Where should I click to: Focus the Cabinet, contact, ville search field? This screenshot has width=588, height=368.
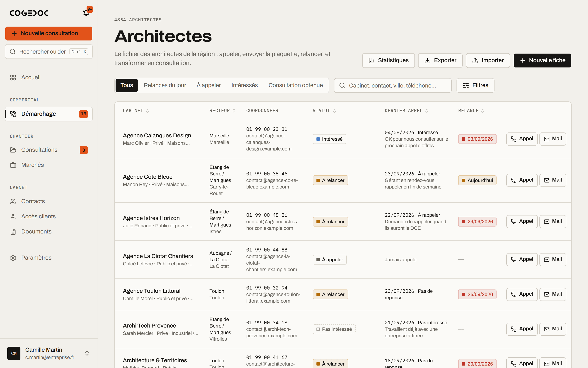click(x=393, y=85)
